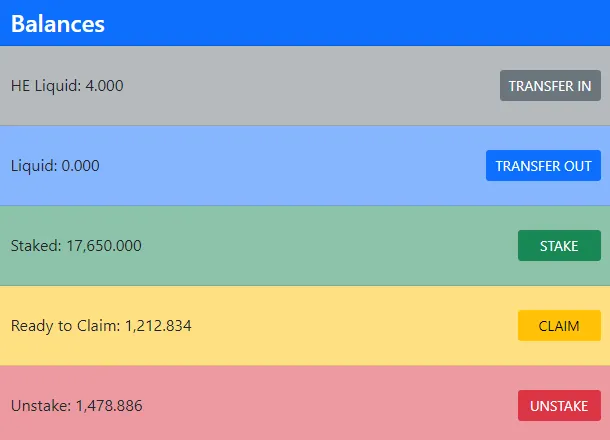Screen dimensions: 610x440
Task: Click the "Ready to Claim" label
Action: (65, 326)
